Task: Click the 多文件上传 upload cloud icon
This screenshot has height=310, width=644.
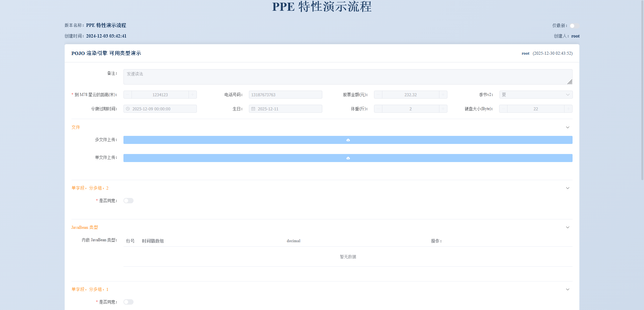Action: 348,140
